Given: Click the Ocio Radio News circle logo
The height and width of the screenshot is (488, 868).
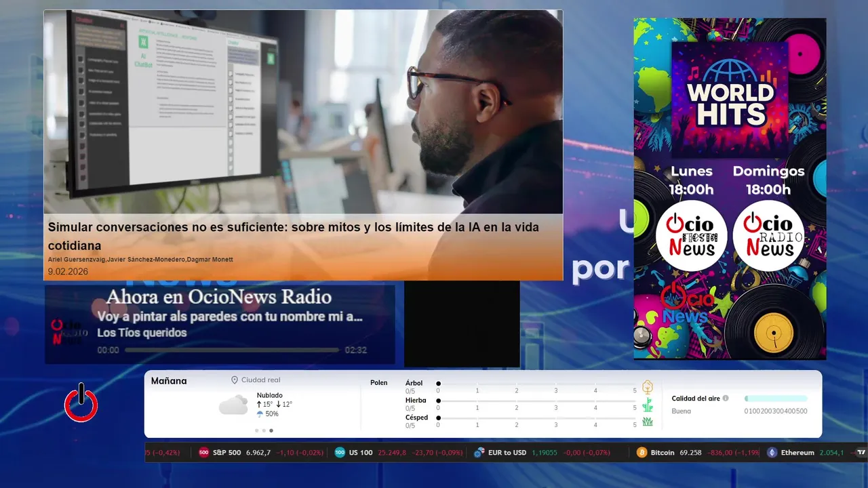Looking at the screenshot, I should click(768, 236).
